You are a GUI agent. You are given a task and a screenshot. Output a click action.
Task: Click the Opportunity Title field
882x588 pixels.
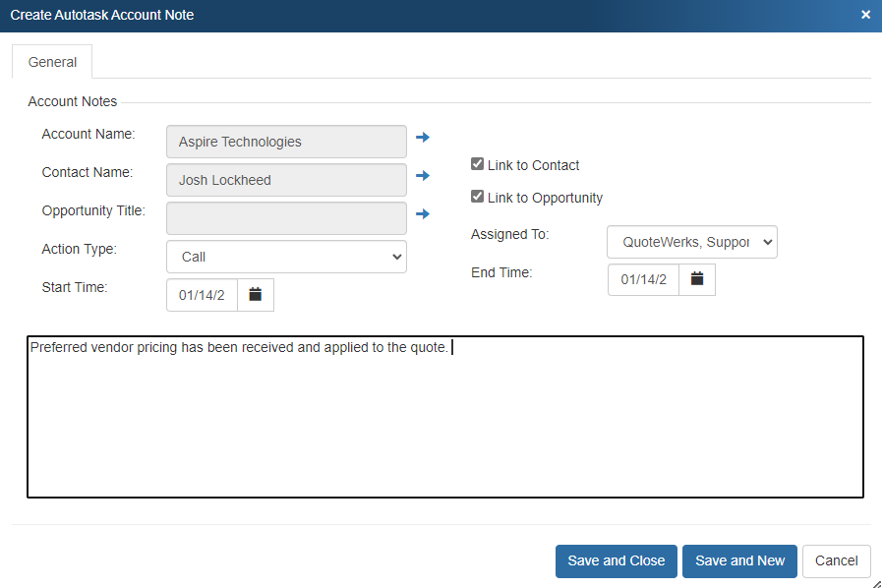click(286, 218)
